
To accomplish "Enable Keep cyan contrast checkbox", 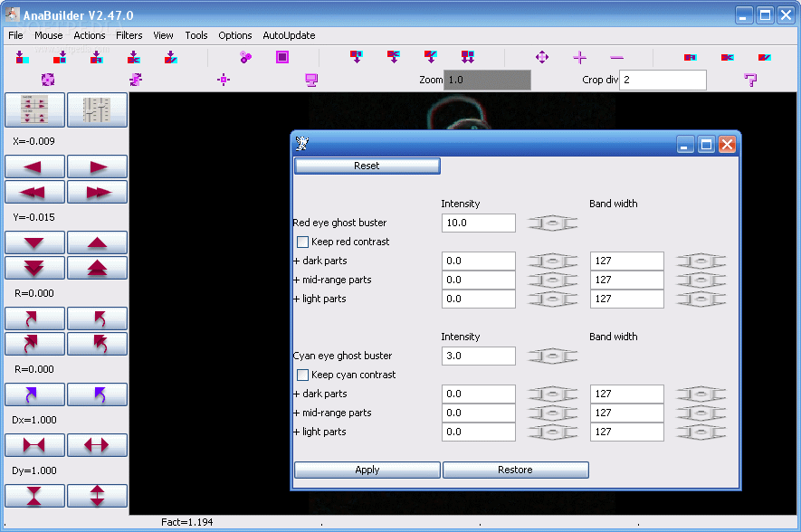I will coord(302,375).
